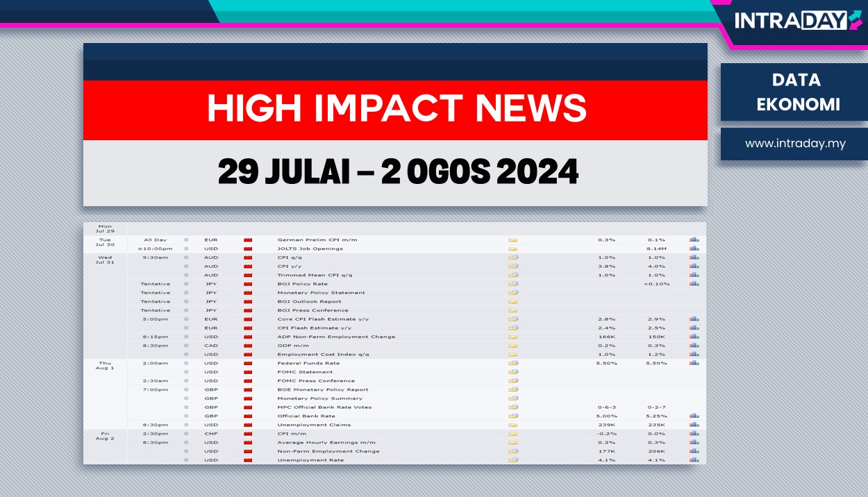Visit the www.intraday.my link
The height and width of the screenshot is (497, 868).
click(x=796, y=144)
